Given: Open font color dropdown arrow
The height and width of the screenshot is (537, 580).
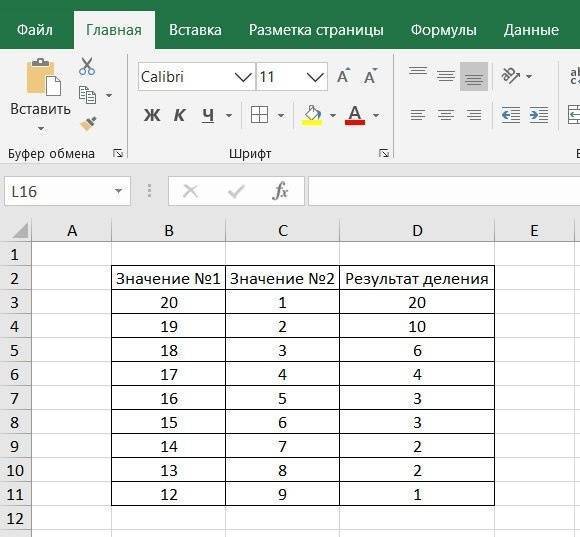Looking at the screenshot, I should [376, 115].
